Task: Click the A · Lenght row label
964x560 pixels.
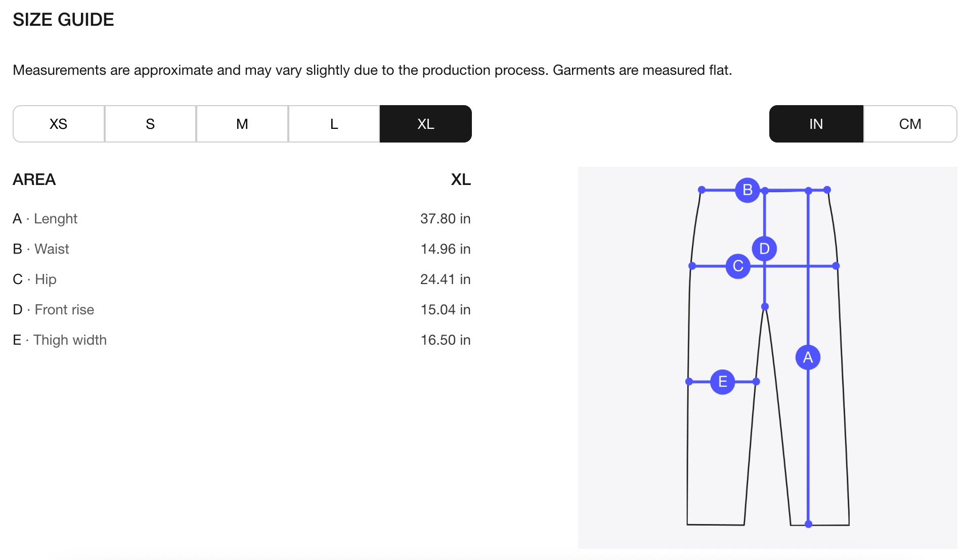Action: (45, 219)
